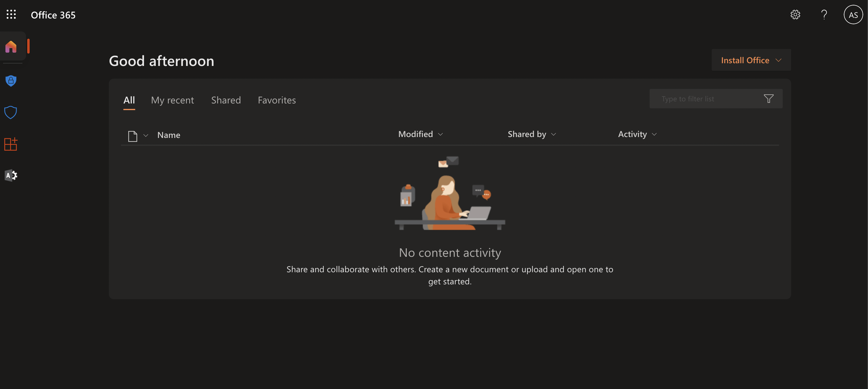Open the app grid waffle menu icon
The image size is (868, 389).
coord(11,14)
